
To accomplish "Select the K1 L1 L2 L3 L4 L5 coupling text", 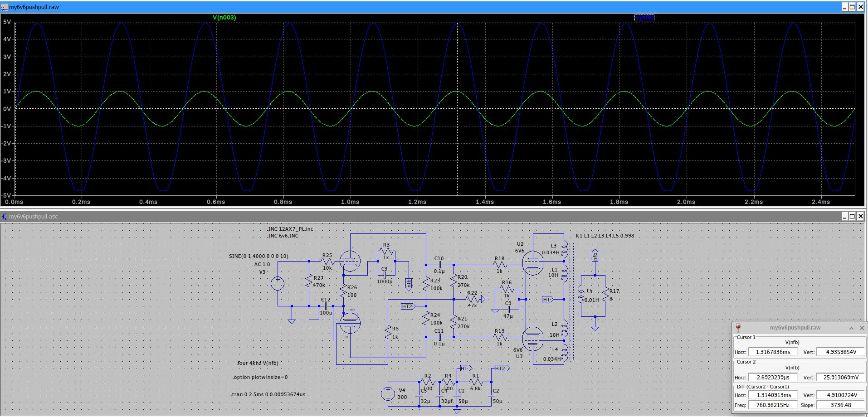I will coord(605,236).
